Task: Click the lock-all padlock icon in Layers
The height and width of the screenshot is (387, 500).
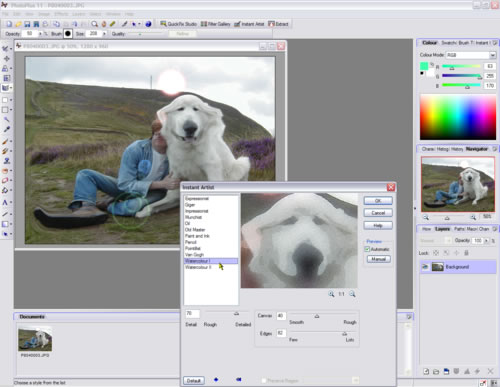Action: pos(466,253)
